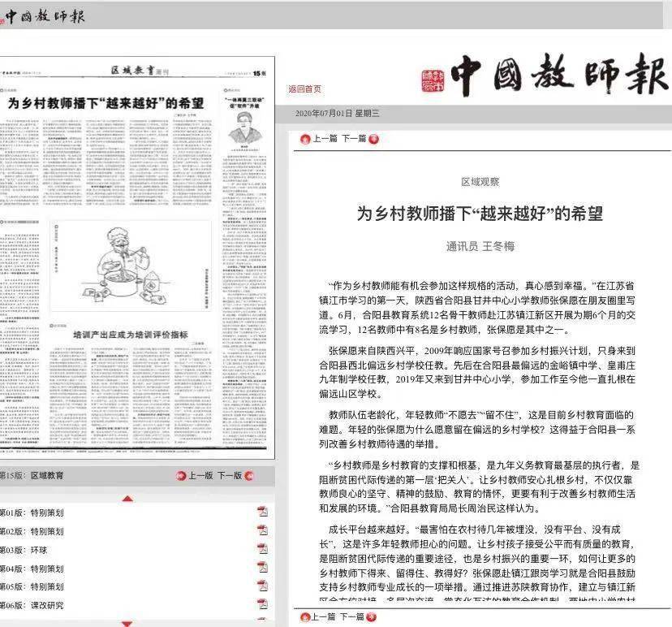The height and width of the screenshot is (627, 672).
Task: Click the large 中國教師報 masthead
Action: [559, 76]
